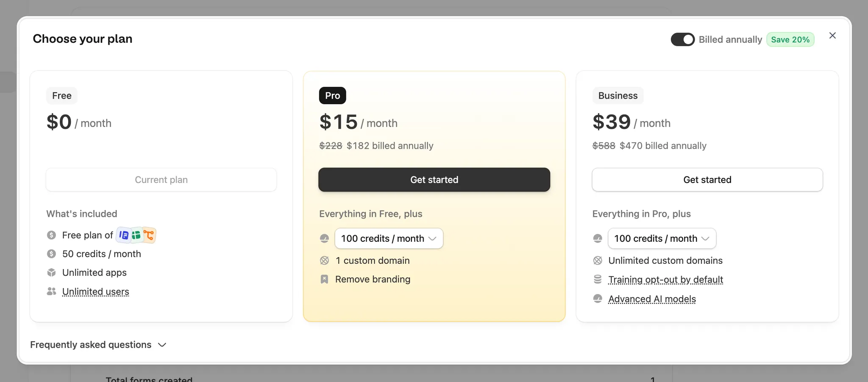Screen dimensions: 868x382
Task: Click the blue forms app icon next to Free plan
Action: coord(123,235)
